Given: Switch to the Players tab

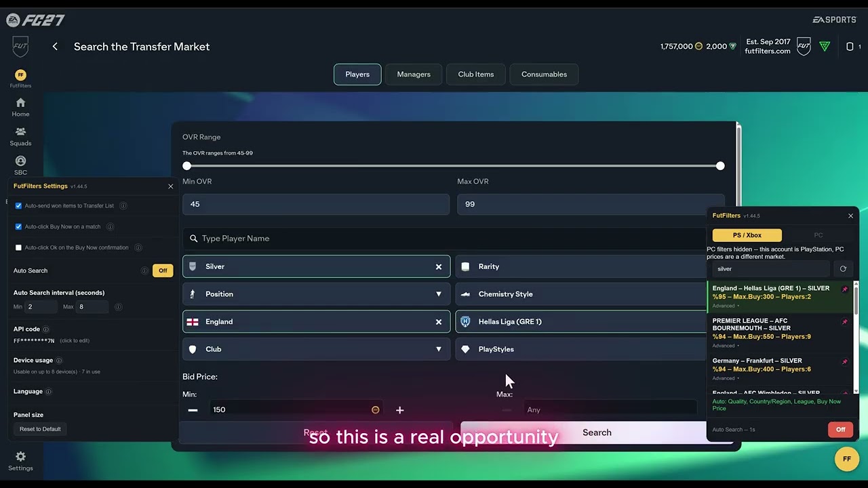Looking at the screenshot, I should coord(357,75).
